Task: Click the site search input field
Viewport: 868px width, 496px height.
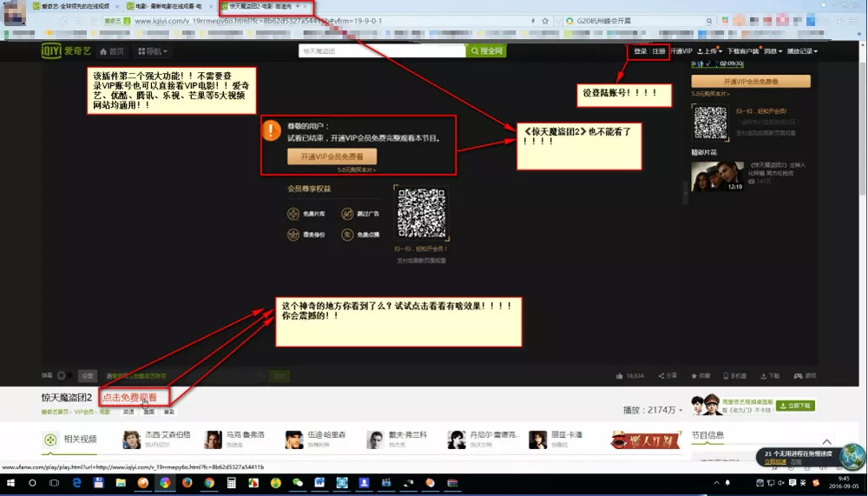Action: pyautogui.click(x=382, y=51)
